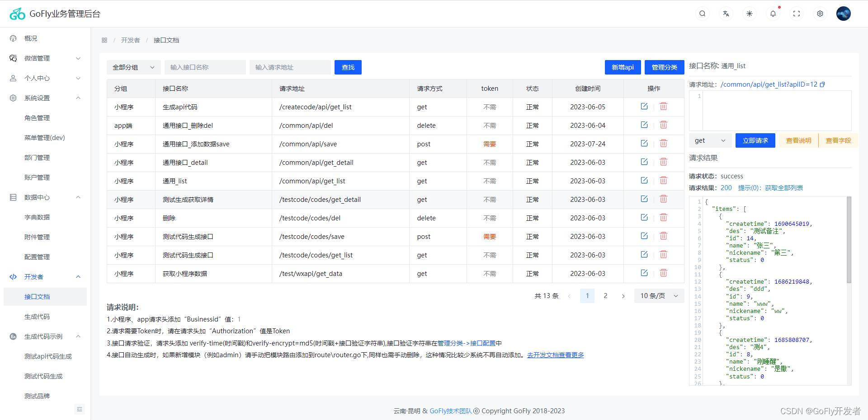The image size is (868, 420).
Task: Click the 新增api button
Action: pos(623,67)
